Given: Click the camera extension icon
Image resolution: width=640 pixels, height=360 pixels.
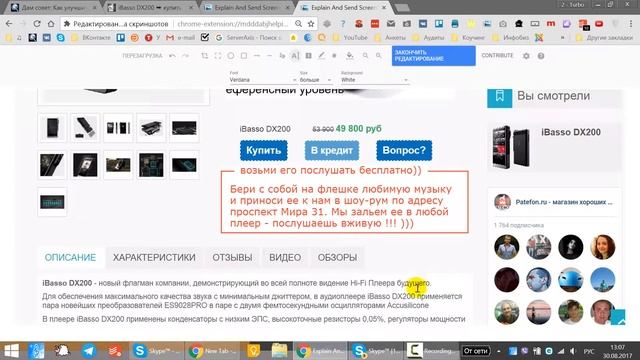Looking at the screenshot, I should click(x=503, y=24).
